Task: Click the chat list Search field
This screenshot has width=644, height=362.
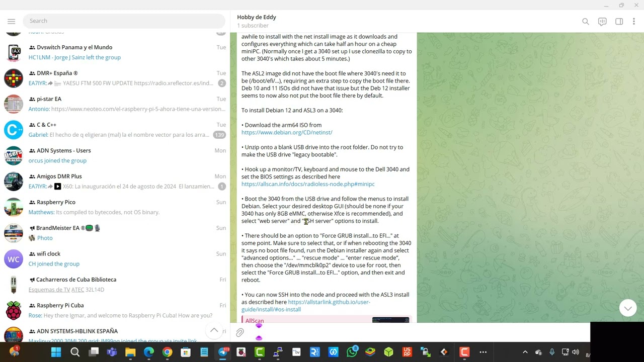Action: coord(124,21)
